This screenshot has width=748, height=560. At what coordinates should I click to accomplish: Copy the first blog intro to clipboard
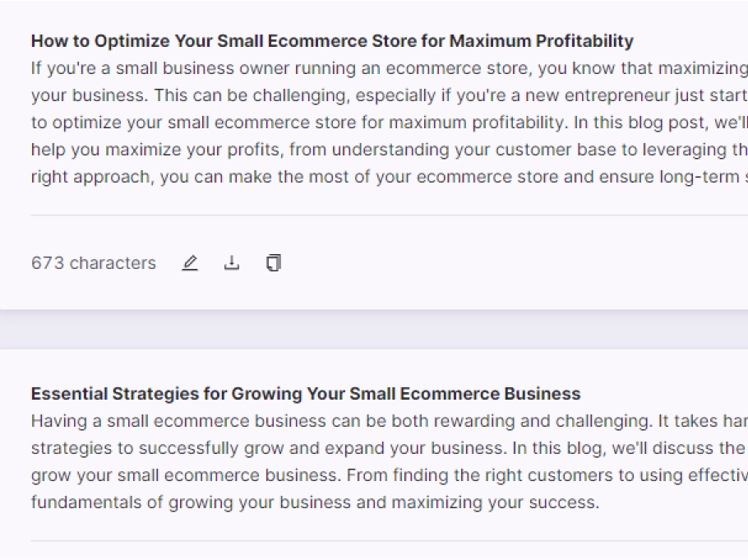tap(274, 262)
